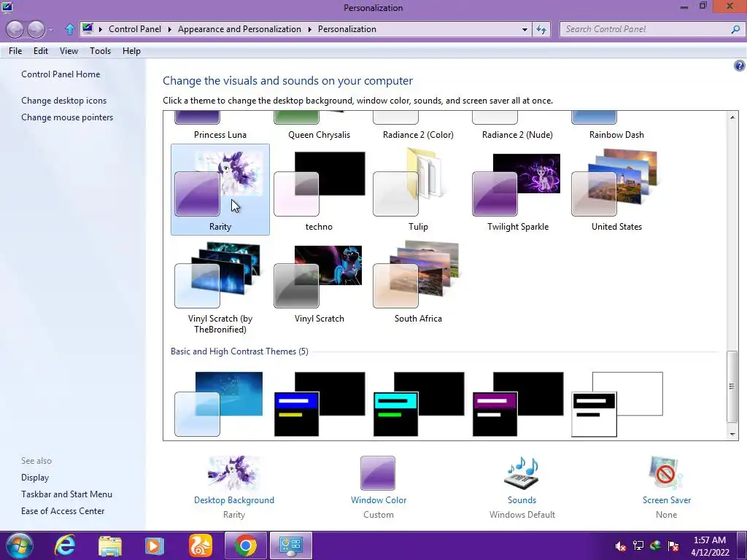Open the Display link
Image resolution: width=747 pixels, height=560 pixels.
tap(35, 478)
